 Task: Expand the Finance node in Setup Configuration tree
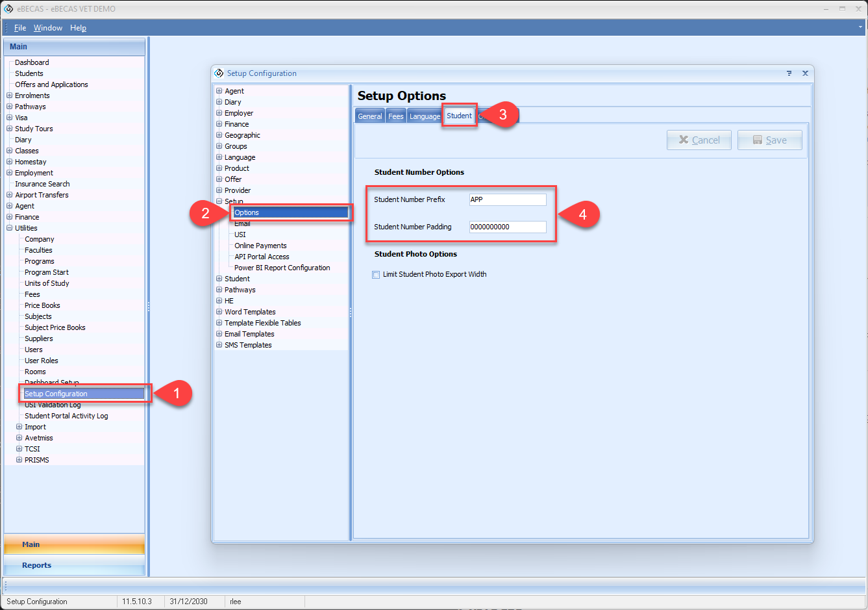tap(219, 124)
